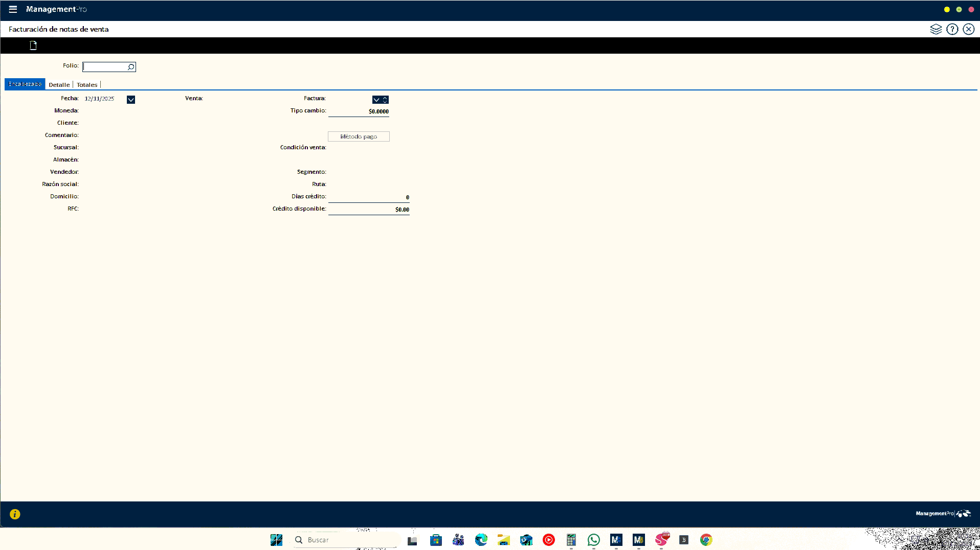Open the hamburger main menu
This screenshot has height=550, width=980.
click(13, 9)
